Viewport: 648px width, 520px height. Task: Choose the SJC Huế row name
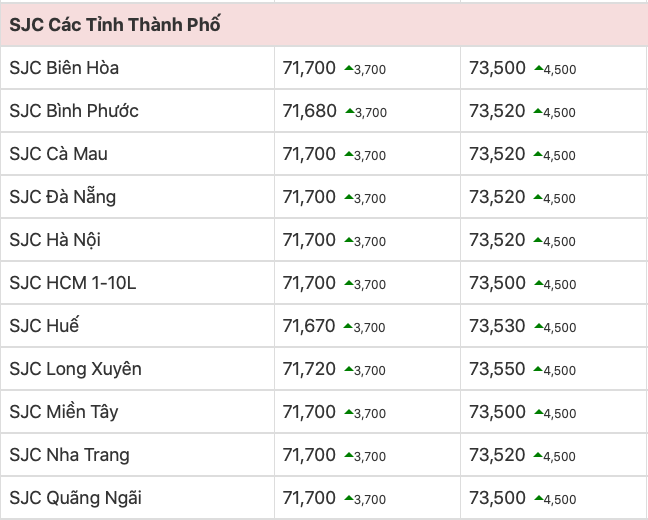(44, 326)
